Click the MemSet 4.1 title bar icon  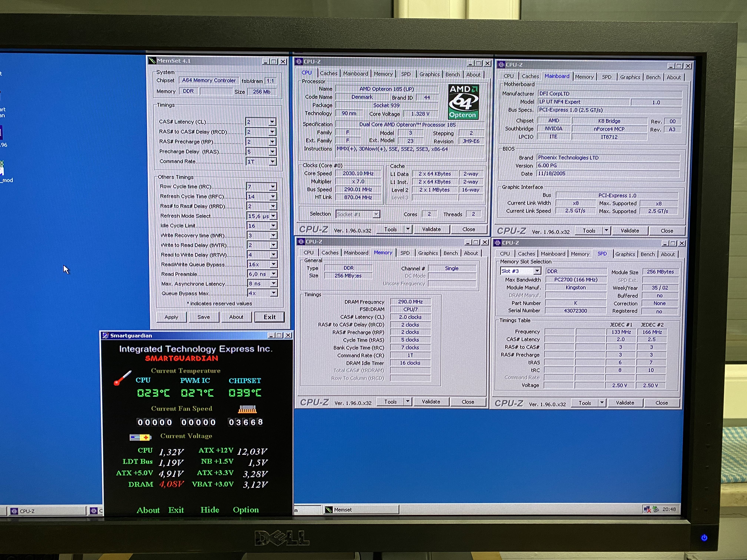(152, 61)
